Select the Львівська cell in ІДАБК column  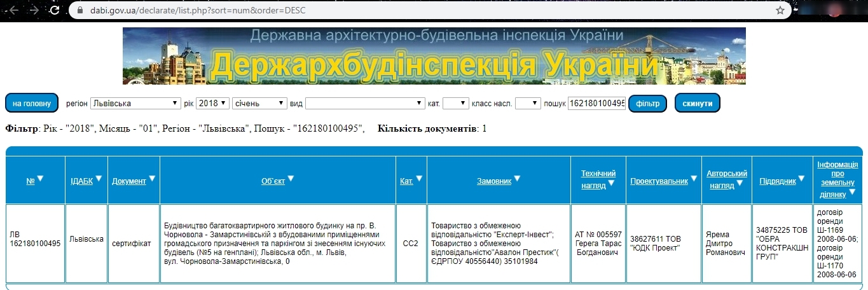(x=86, y=243)
